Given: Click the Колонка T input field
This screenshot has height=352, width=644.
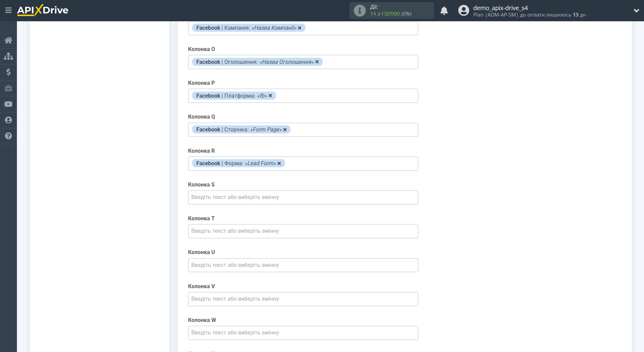Looking at the screenshot, I should (303, 231).
